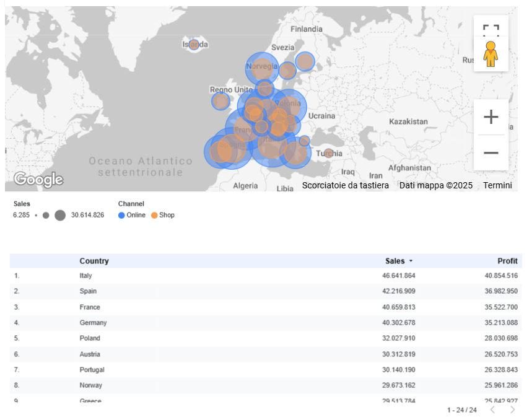Click the Sales sort arrow
The width and height of the screenshot is (532, 417).
411,261
